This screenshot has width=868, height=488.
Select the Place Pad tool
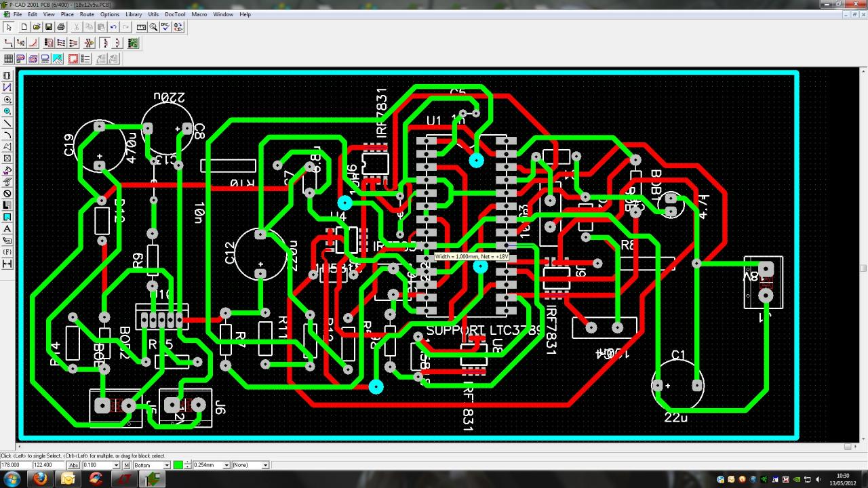click(x=7, y=100)
